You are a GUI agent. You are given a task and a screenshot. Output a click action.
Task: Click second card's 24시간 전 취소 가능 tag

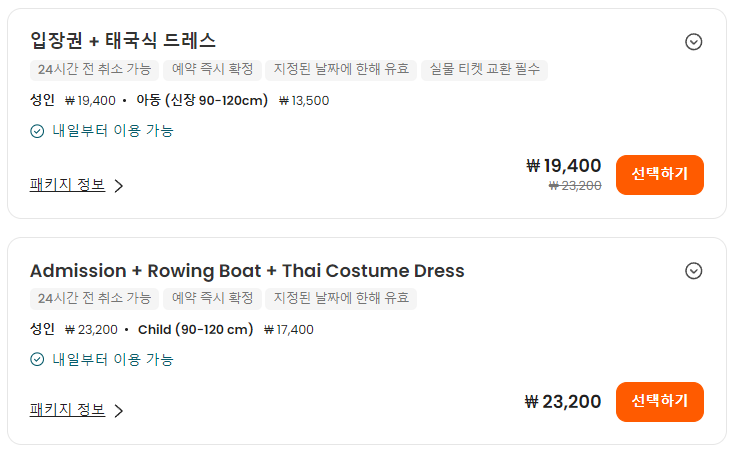tap(94, 298)
